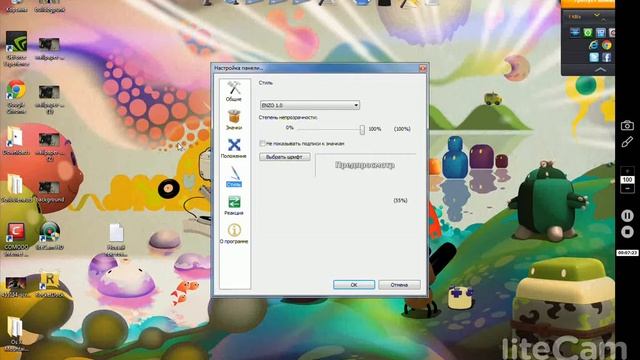Screen dimensions: 640x360
Task: Click the Отмена button
Action: [x=399, y=285]
